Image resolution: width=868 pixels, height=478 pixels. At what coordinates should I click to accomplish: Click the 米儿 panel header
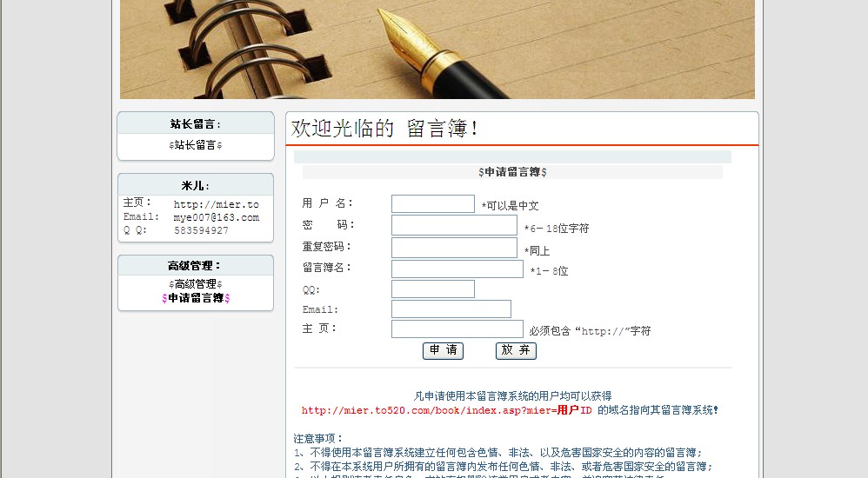coord(196,186)
